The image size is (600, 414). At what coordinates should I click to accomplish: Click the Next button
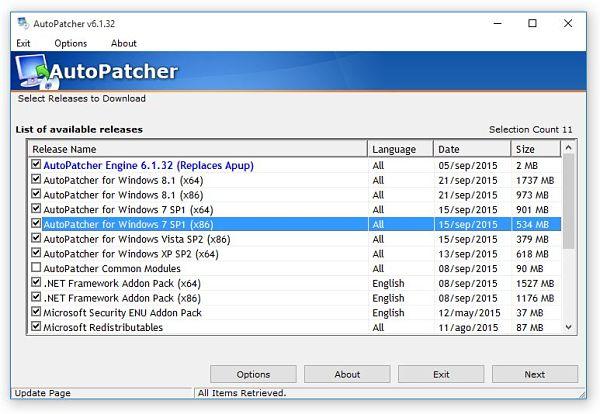pyautogui.click(x=535, y=374)
